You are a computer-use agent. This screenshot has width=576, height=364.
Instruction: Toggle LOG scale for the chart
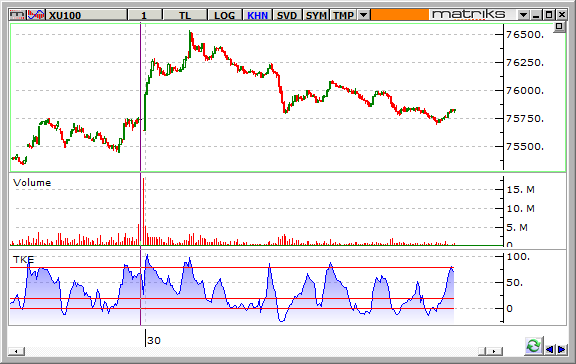(x=224, y=15)
